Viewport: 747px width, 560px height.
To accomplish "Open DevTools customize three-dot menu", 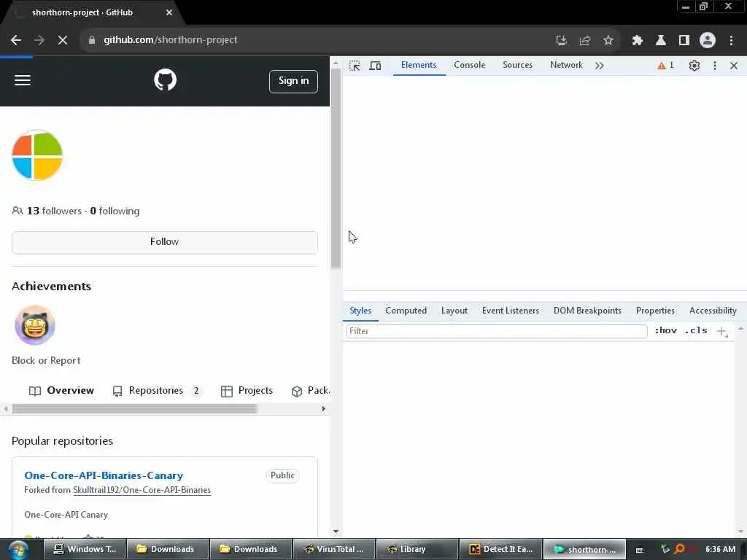I will [x=715, y=66].
